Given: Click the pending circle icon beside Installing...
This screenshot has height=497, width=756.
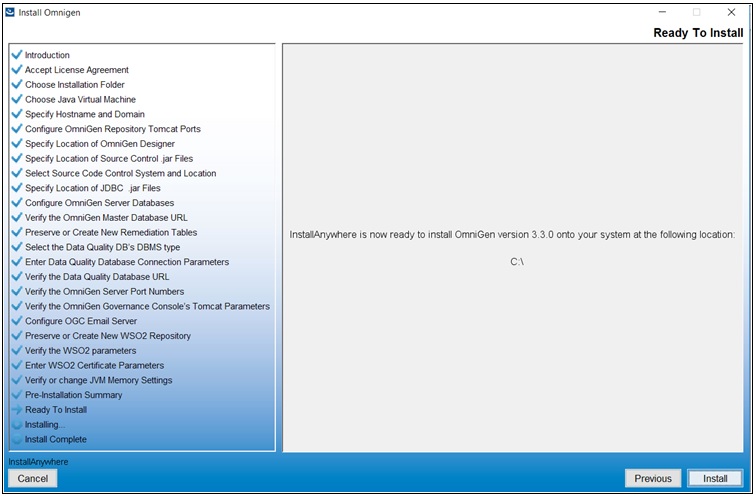Looking at the screenshot, I should [17, 424].
